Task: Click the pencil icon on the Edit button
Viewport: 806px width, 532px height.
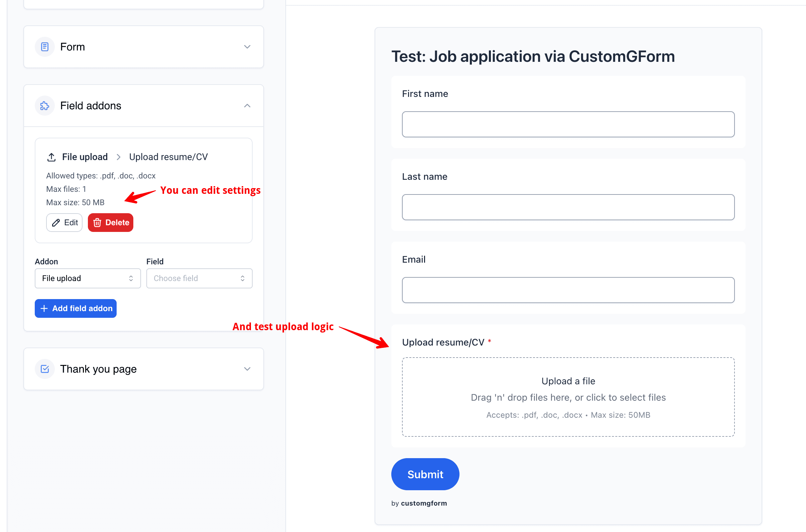Action: click(55, 223)
